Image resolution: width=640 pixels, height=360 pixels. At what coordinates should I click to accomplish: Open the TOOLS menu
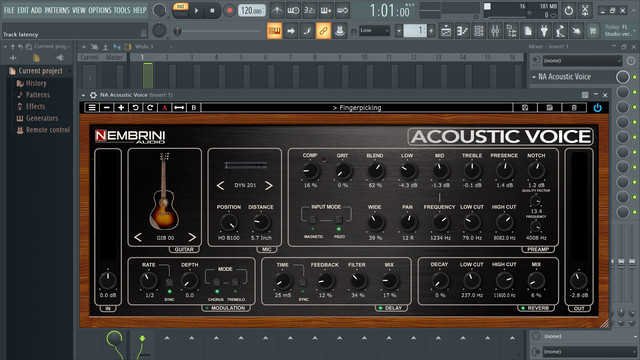[122, 10]
